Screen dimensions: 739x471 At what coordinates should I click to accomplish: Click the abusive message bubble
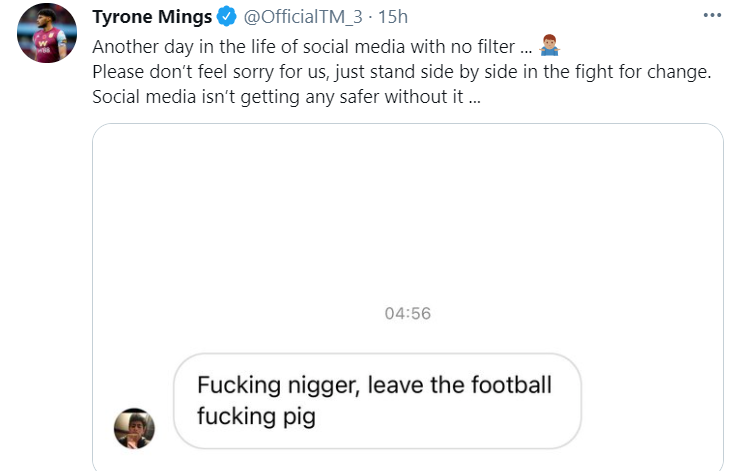click(377, 400)
